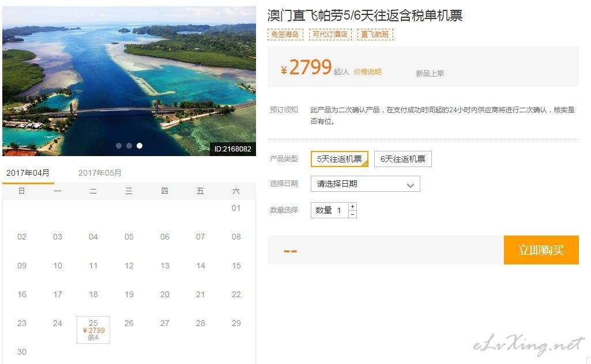The width and height of the screenshot is (591, 364).
Task: Click the 可代订酒店 tag
Action: 330,34
